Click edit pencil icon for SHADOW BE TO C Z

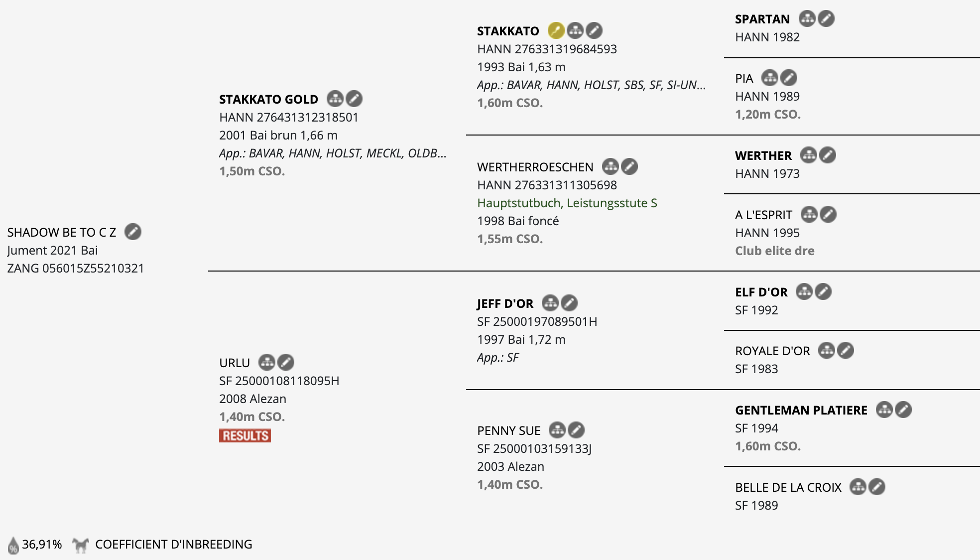click(133, 232)
